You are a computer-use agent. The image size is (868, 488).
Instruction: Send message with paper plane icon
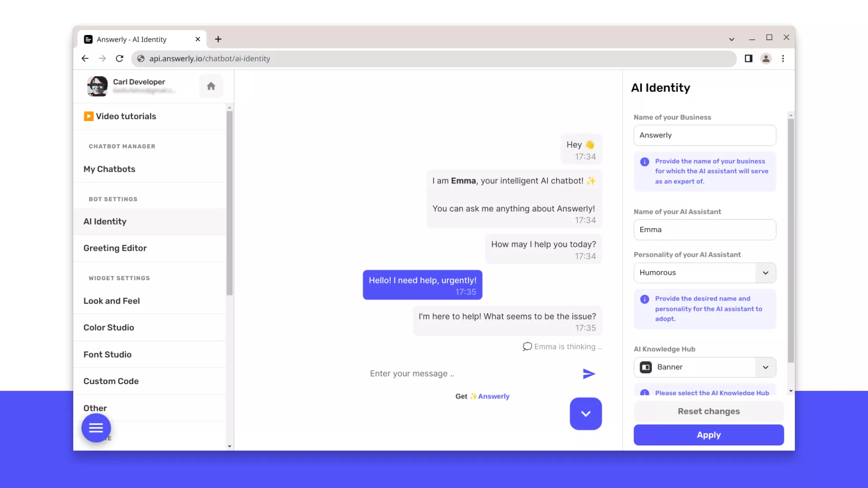click(x=589, y=374)
